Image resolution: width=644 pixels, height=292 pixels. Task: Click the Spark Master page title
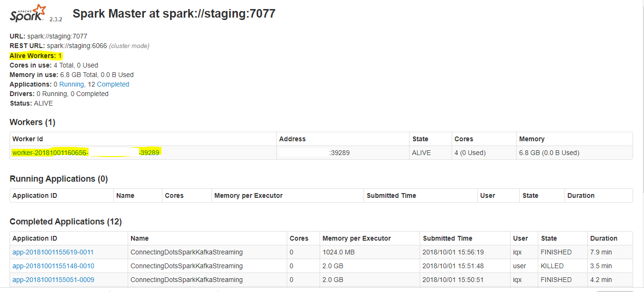(x=173, y=13)
